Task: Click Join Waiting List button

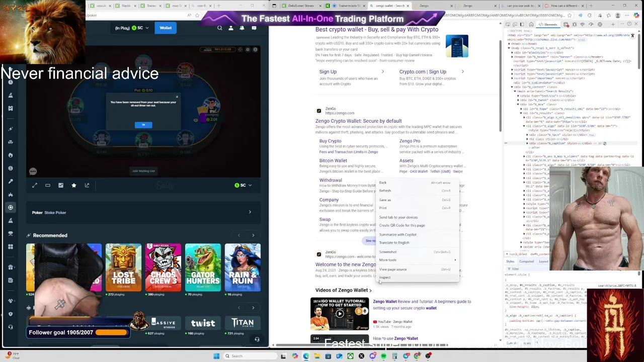Action: [143, 171]
